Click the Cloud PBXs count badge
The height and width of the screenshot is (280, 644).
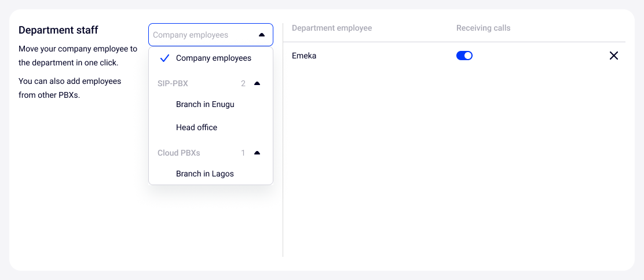pyautogui.click(x=243, y=153)
